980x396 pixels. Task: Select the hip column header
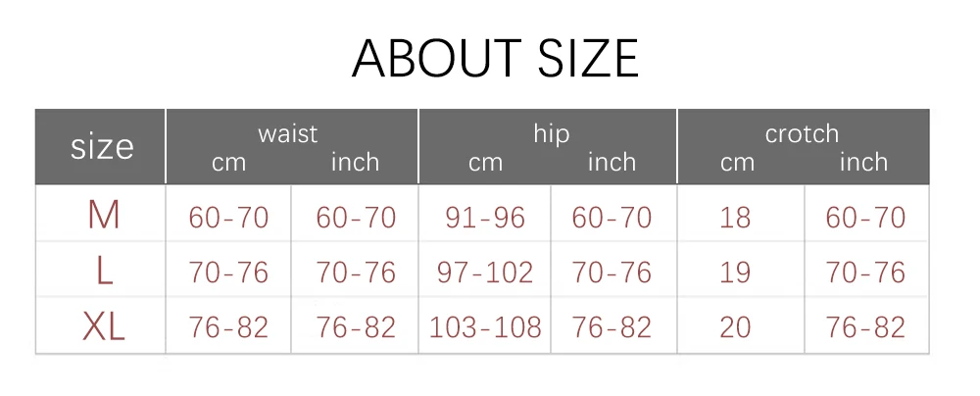[x=551, y=133]
